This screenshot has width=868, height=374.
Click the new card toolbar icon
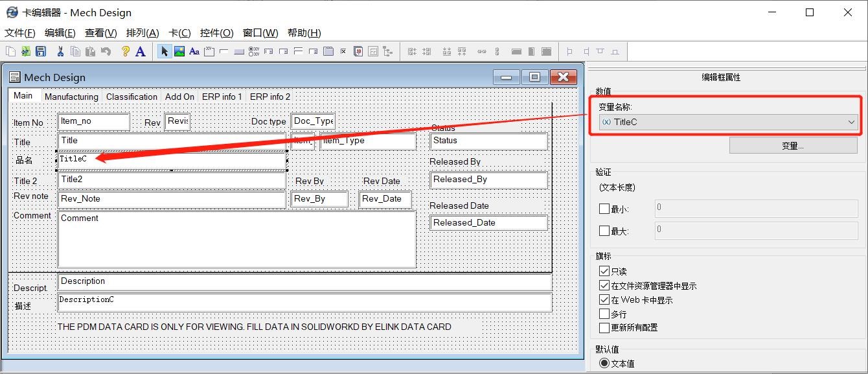11,51
